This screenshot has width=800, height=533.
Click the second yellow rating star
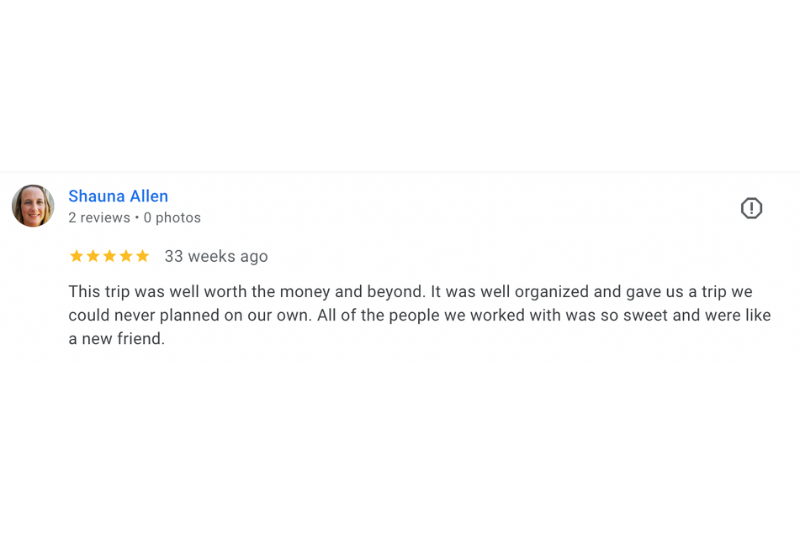tap(93, 256)
